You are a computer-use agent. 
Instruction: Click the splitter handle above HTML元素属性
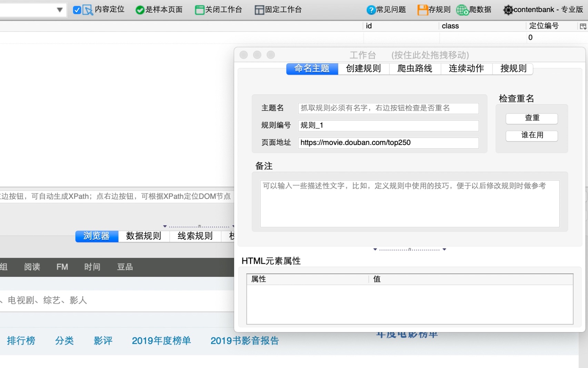click(409, 249)
